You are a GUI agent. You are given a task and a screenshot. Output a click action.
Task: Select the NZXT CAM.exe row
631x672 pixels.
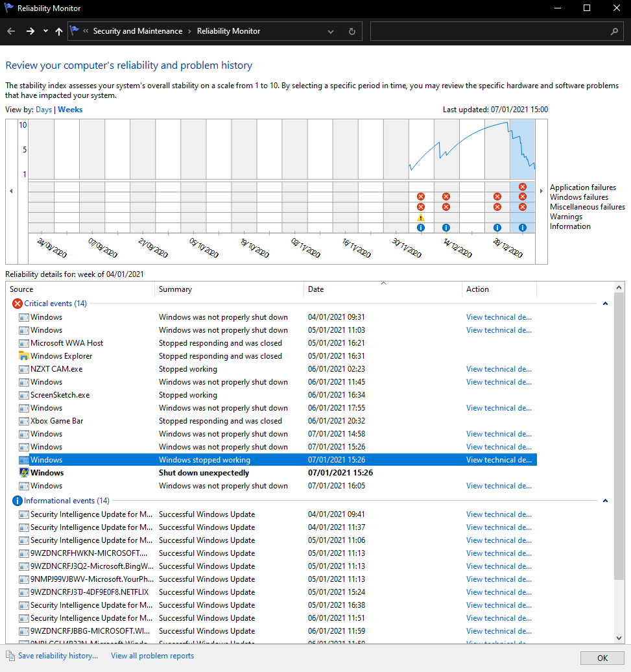coord(278,369)
